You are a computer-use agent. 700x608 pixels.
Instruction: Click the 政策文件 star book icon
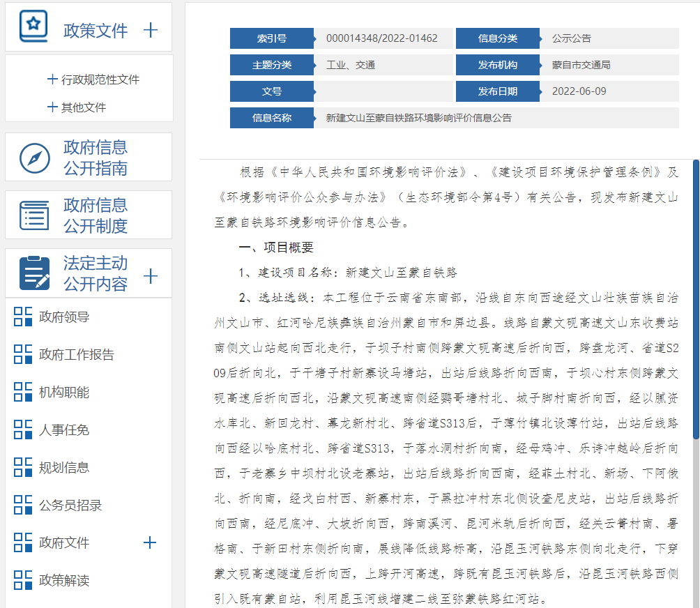tap(33, 26)
